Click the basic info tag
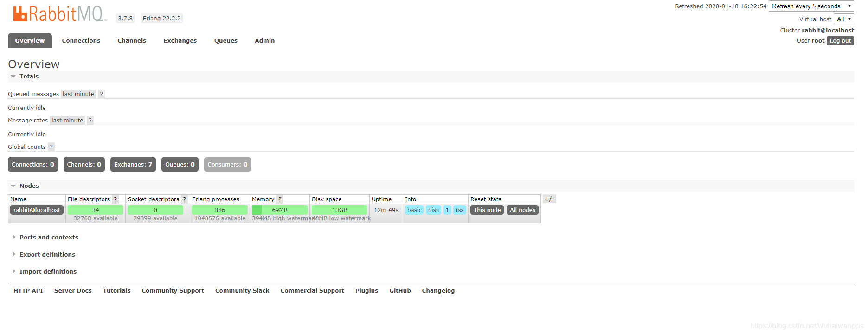The height and width of the screenshot is (334, 868). [x=414, y=210]
